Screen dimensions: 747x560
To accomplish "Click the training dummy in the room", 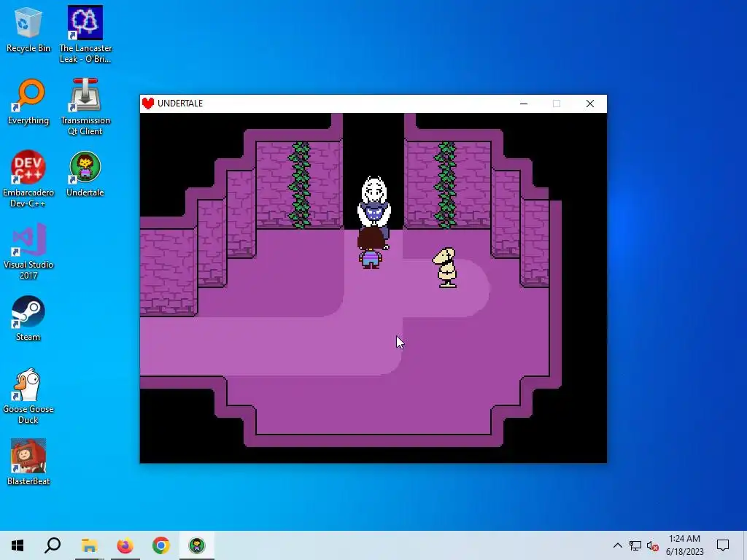I will point(446,268).
